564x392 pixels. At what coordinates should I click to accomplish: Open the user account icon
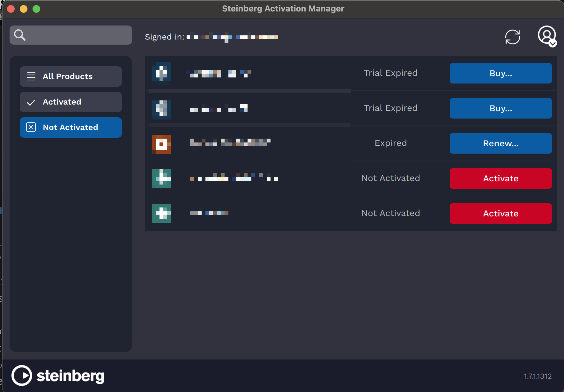(x=547, y=36)
